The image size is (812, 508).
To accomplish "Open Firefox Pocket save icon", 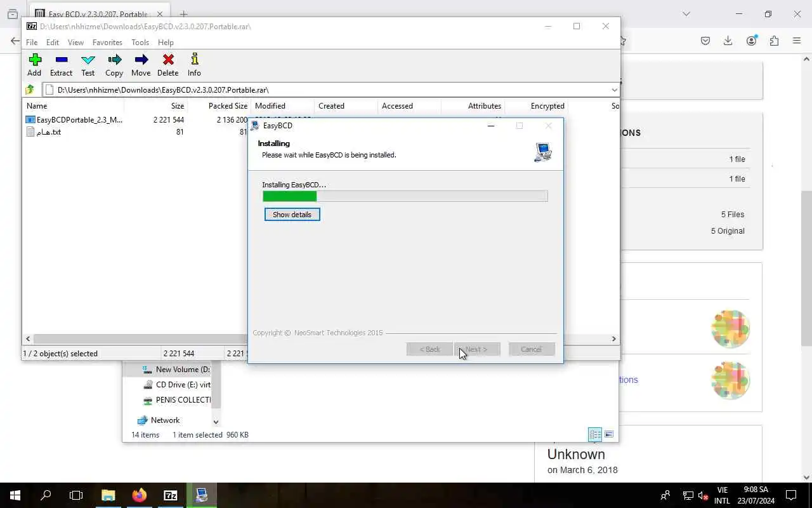I will 705,41.
